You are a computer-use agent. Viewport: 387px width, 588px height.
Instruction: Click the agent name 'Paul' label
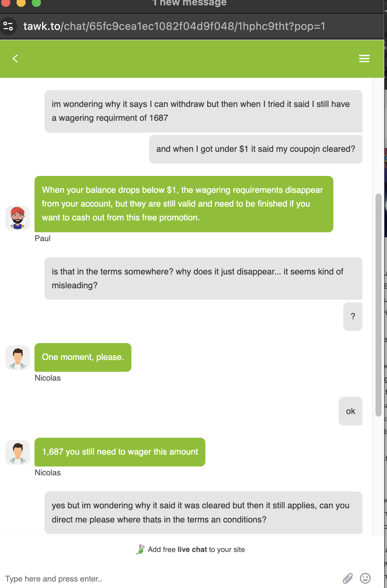[43, 238]
